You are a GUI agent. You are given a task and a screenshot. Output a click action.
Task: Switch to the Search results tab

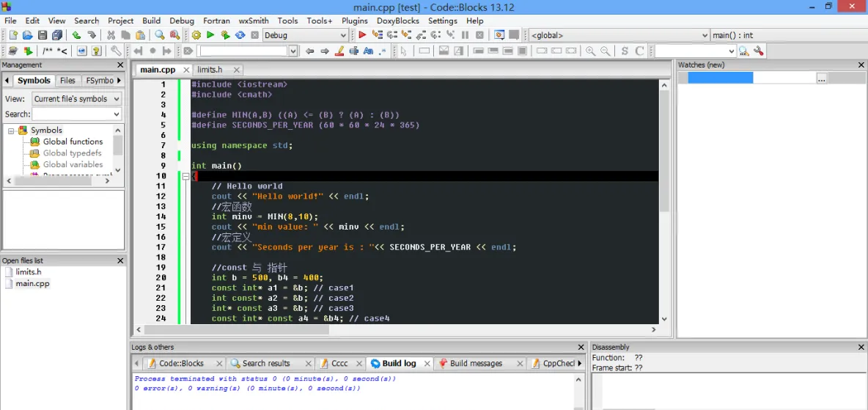tap(266, 364)
